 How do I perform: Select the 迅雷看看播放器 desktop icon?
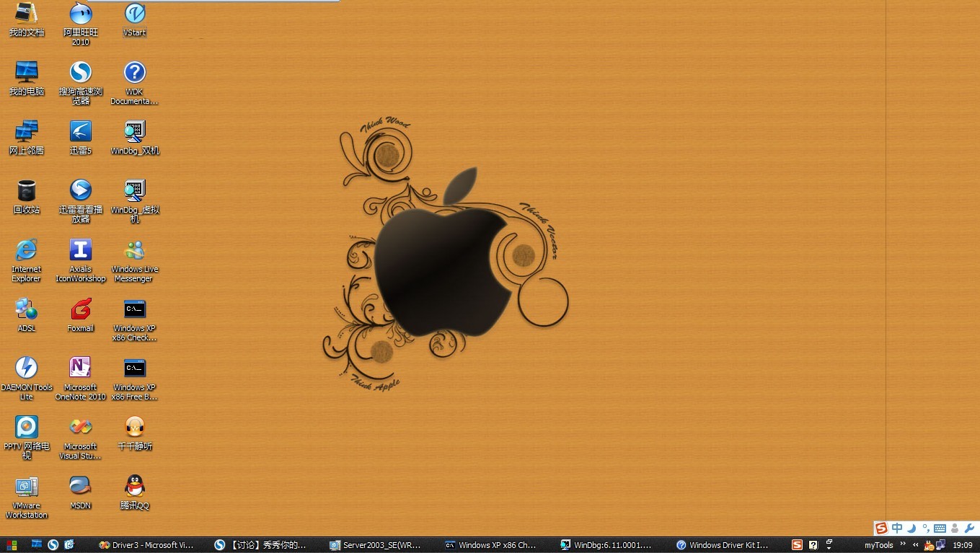pyautogui.click(x=81, y=201)
